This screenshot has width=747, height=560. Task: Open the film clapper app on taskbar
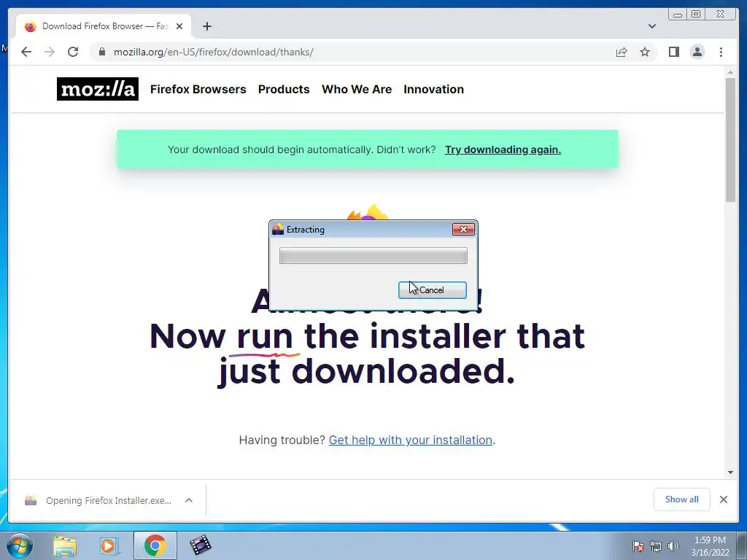(x=200, y=545)
